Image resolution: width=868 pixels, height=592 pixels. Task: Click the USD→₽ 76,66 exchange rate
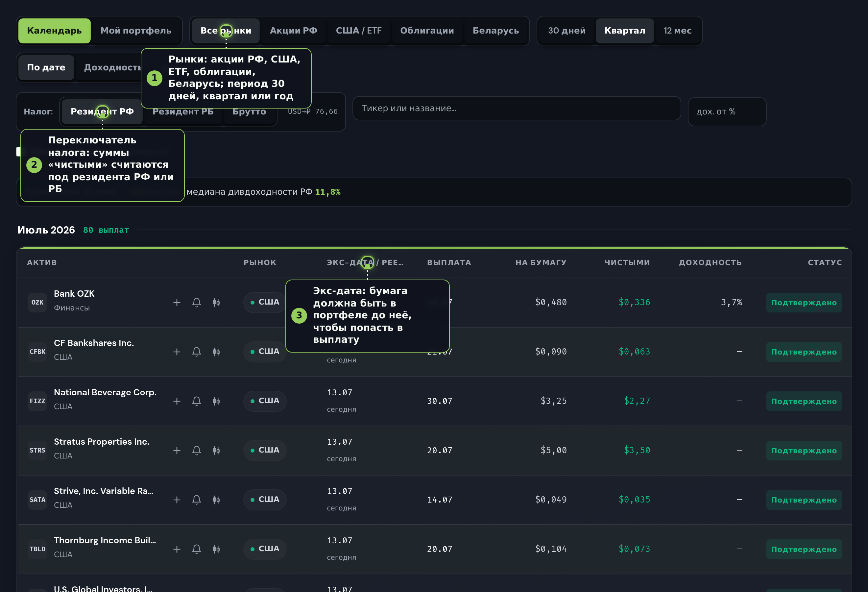313,112
